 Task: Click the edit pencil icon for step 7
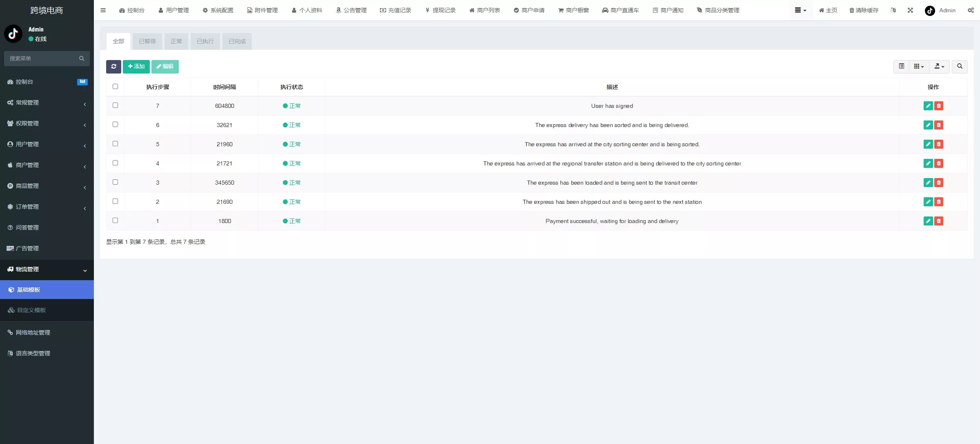[928, 106]
